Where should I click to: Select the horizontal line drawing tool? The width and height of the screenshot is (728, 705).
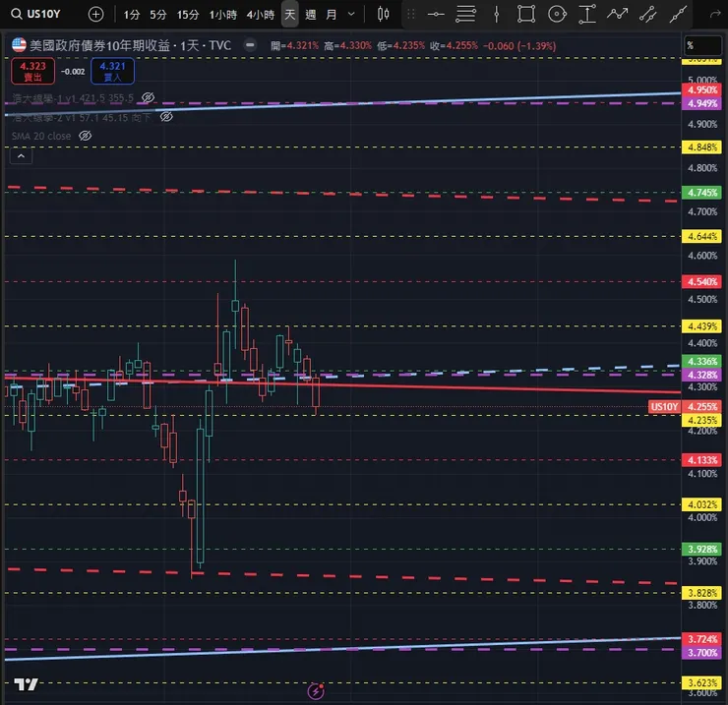436,15
